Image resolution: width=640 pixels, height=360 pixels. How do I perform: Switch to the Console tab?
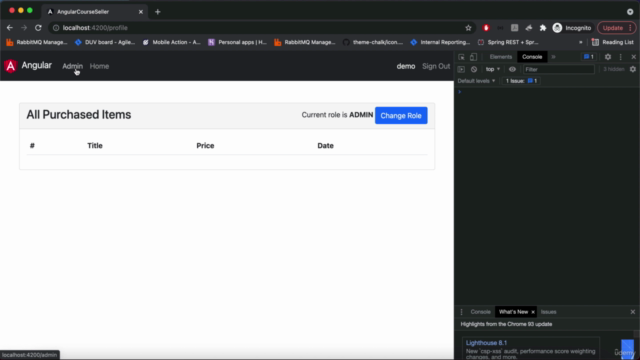coord(532,57)
